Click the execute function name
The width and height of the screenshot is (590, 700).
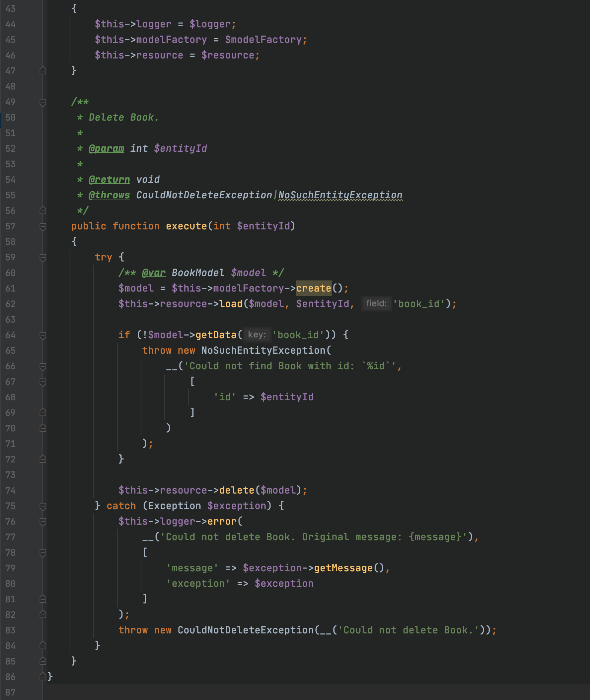[x=187, y=226]
